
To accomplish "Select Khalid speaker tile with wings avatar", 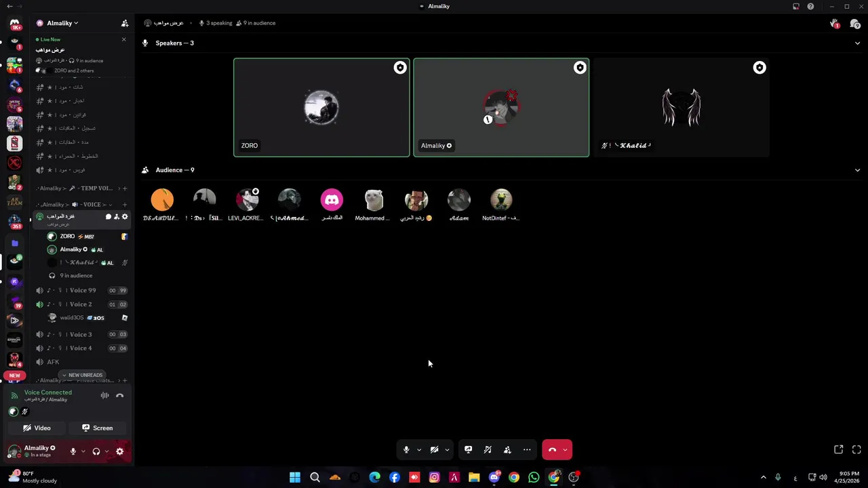I will click(681, 108).
